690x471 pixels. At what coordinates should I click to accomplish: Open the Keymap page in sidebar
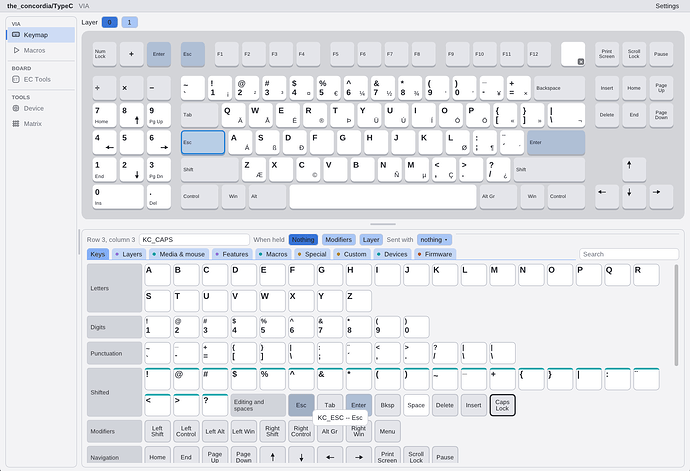[x=41, y=35]
